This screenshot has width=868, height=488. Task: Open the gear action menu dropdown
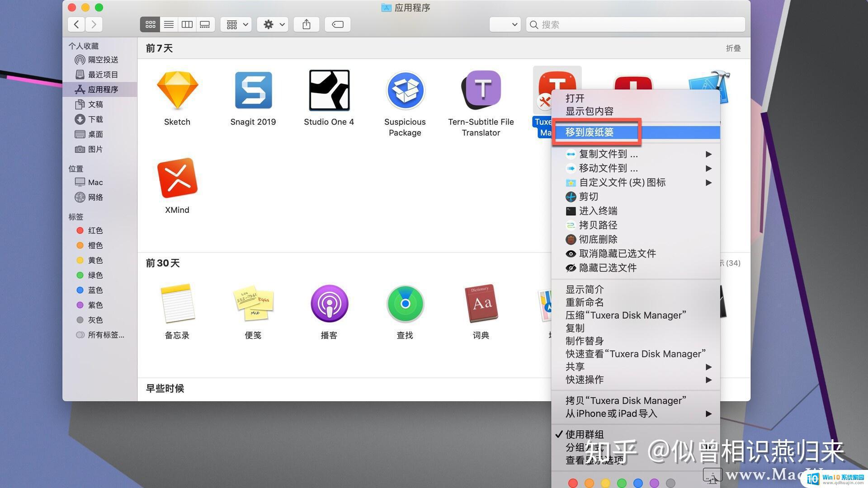pos(273,24)
